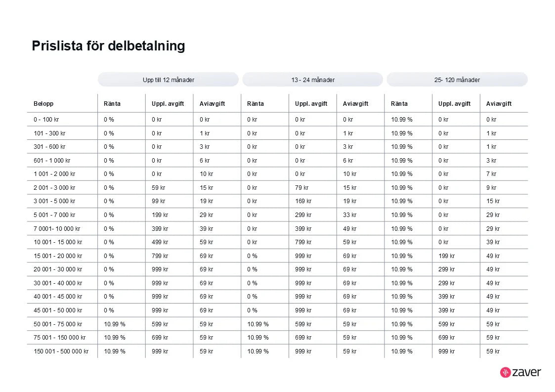Select the "20 001 - 30 000 kr" row label
The height and width of the screenshot is (392, 555).
pyautogui.click(x=58, y=269)
